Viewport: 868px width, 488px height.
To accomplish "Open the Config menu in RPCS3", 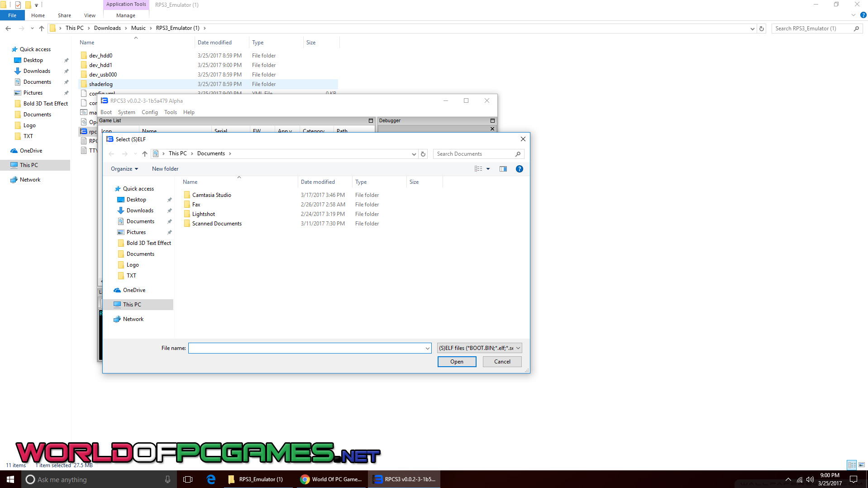I will pyautogui.click(x=149, y=112).
